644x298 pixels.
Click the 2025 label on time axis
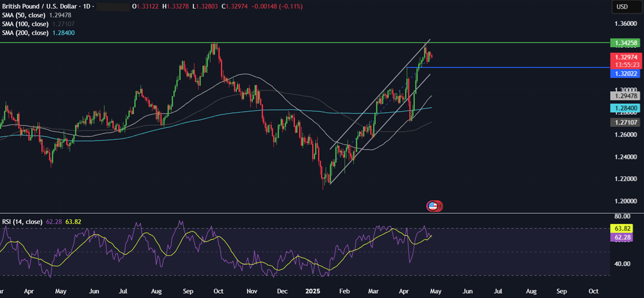tap(314, 291)
